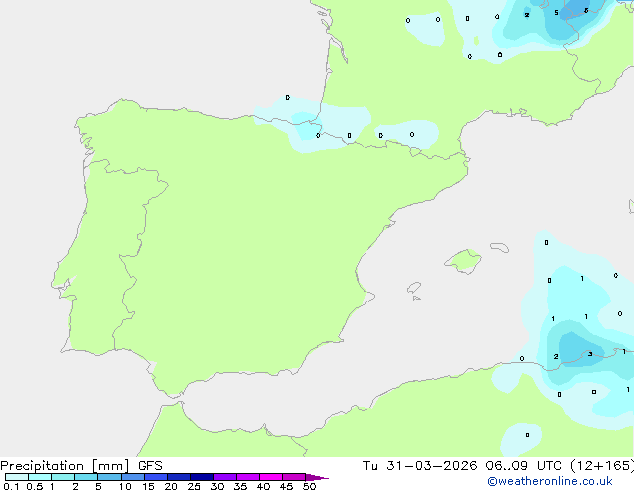Screen dimensions: 634x490
Task: Pick the 10–15 mm legend color swatch
Action: pyautogui.click(x=133, y=477)
